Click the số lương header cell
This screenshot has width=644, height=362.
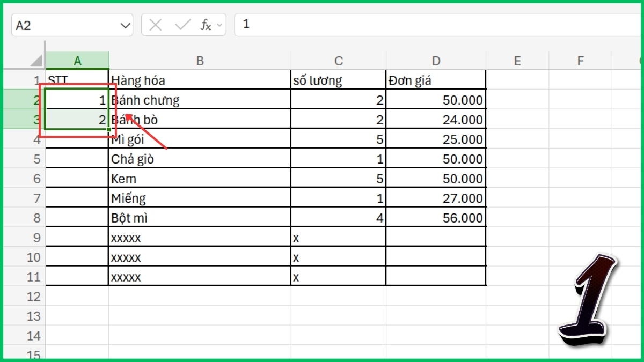[338, 80]
